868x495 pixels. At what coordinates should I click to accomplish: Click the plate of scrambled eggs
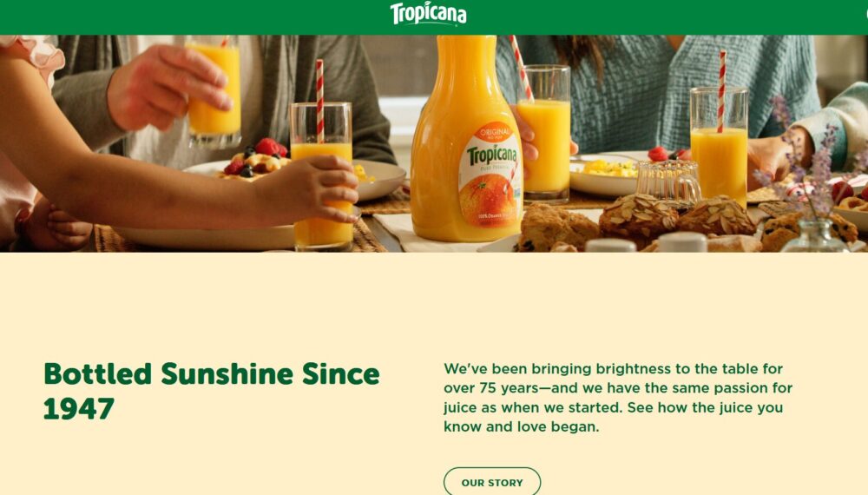click(605, 175)
